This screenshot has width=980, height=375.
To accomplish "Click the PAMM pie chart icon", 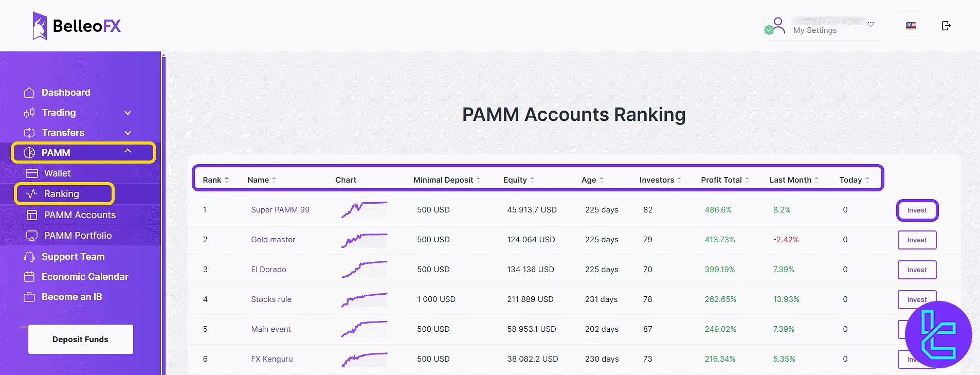I will click(29, 153).
